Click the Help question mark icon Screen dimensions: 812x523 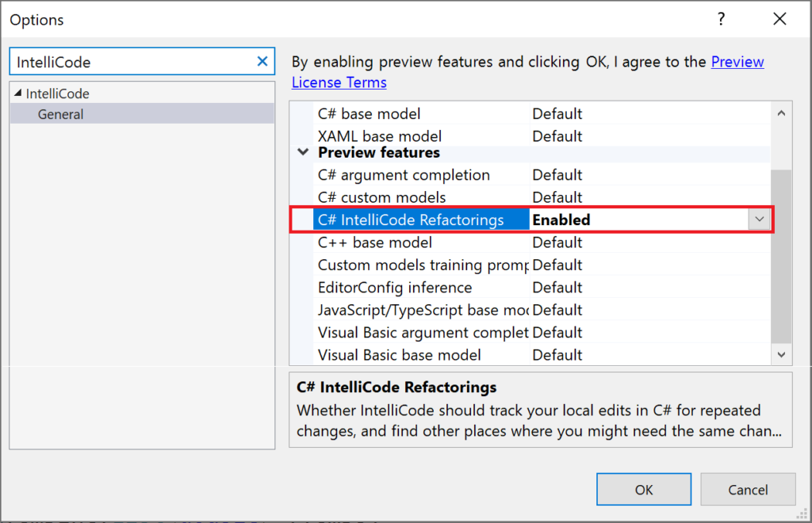point(721,19)
